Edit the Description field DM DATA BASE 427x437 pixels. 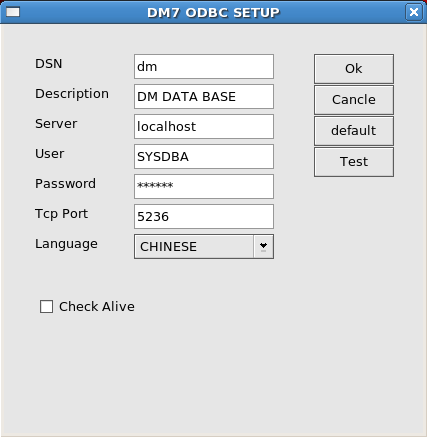click(204, 97)
